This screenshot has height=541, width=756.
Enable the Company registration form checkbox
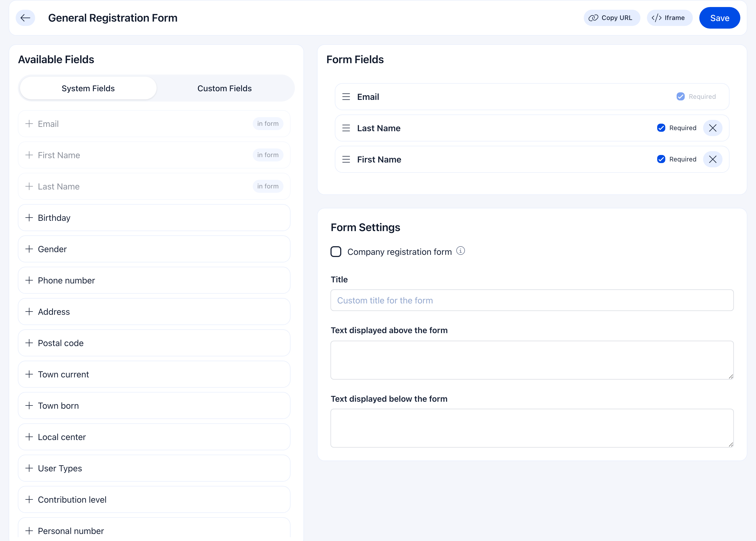[336, 252]
